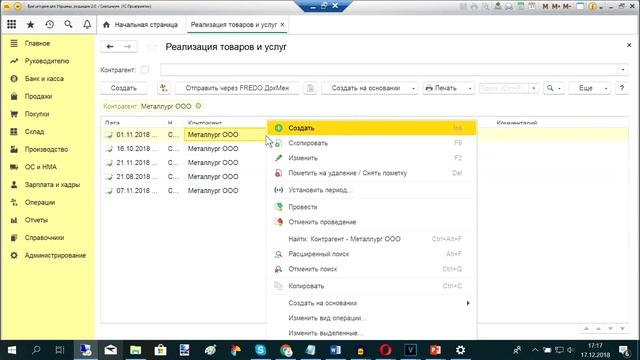Viewport: 640px width, 360px height.
Task: Open Склад section in sidebar
Action: click(34, 131)
